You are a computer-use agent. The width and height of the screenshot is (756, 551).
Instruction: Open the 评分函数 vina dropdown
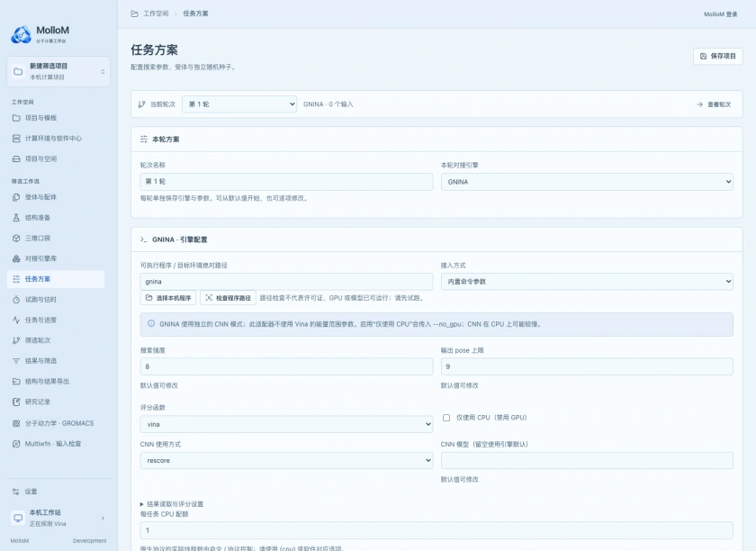(286, 424)
